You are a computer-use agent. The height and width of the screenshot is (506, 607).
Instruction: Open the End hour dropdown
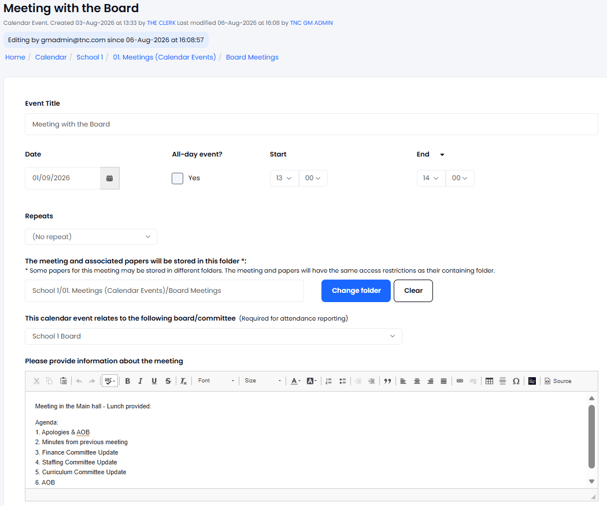tap(431, 178)
